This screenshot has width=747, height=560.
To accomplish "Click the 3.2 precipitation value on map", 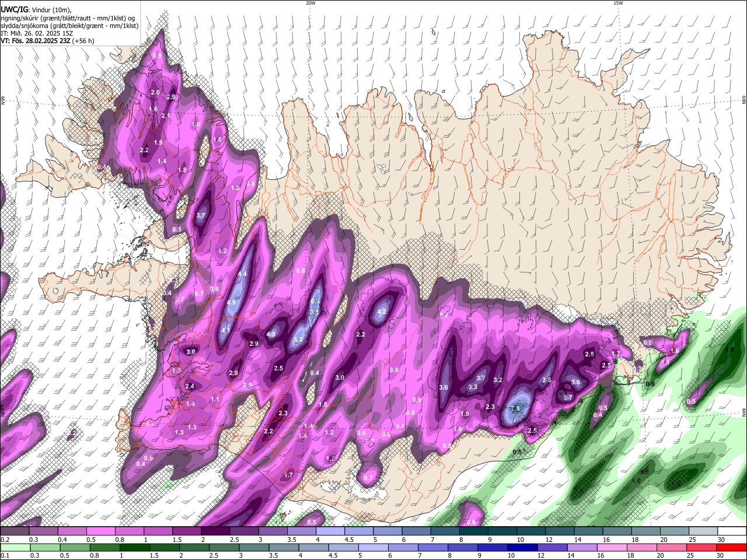I will pos(498,380).
